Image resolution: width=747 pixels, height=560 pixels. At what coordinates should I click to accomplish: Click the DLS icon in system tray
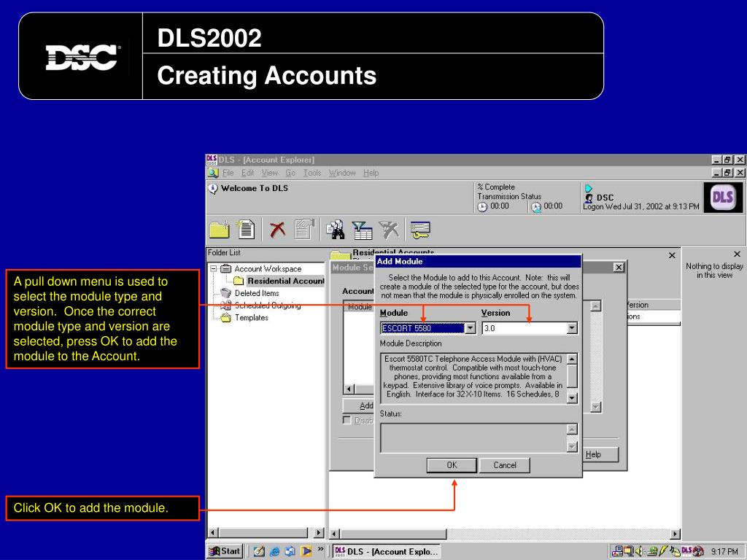pos(686,551)
